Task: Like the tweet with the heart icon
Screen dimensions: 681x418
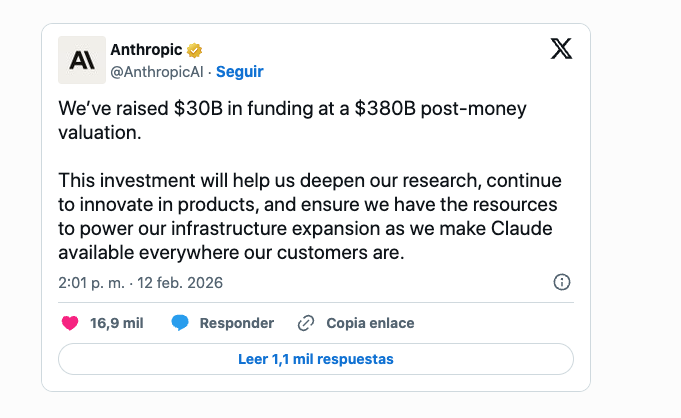Action: coord(70,323)
